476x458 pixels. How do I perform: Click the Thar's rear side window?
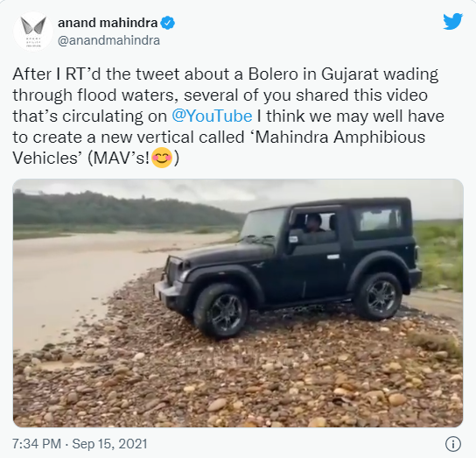click(x=380, y=220)
